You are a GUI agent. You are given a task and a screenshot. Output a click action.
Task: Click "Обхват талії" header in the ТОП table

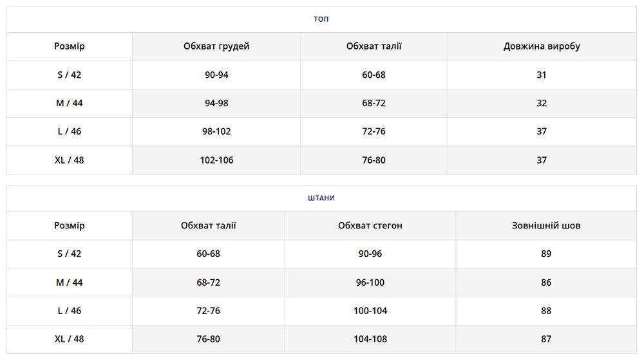(374, 46)
